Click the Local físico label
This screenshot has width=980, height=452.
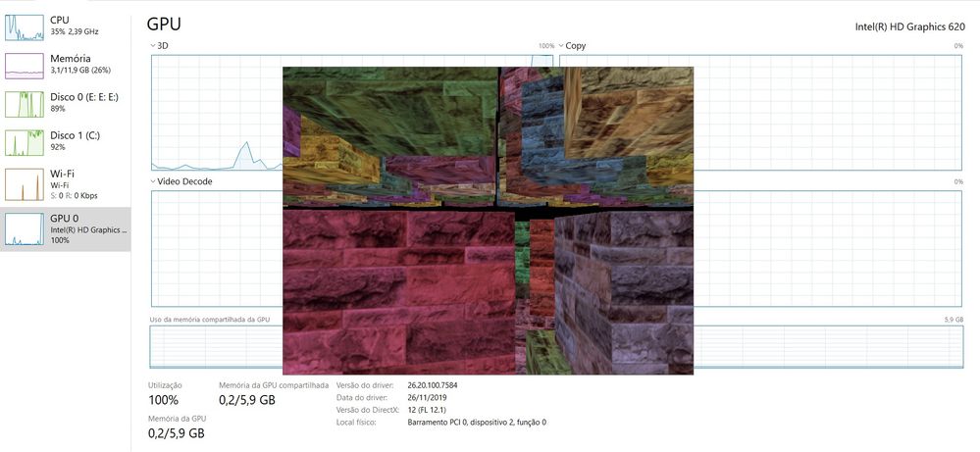(x=354, y=423)
